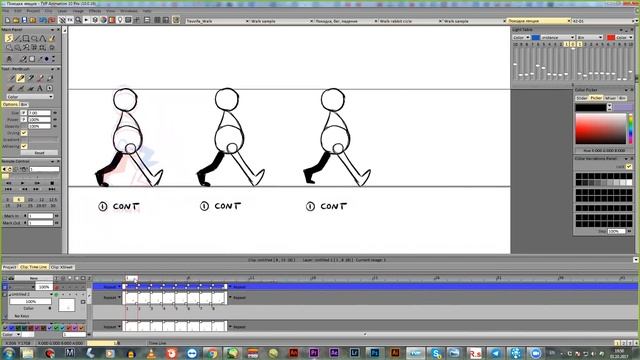Viewport: 640px width, 360px height.
Task: Switch to Mixer tab in Color Picker
Action: click(x=610, y=98)
